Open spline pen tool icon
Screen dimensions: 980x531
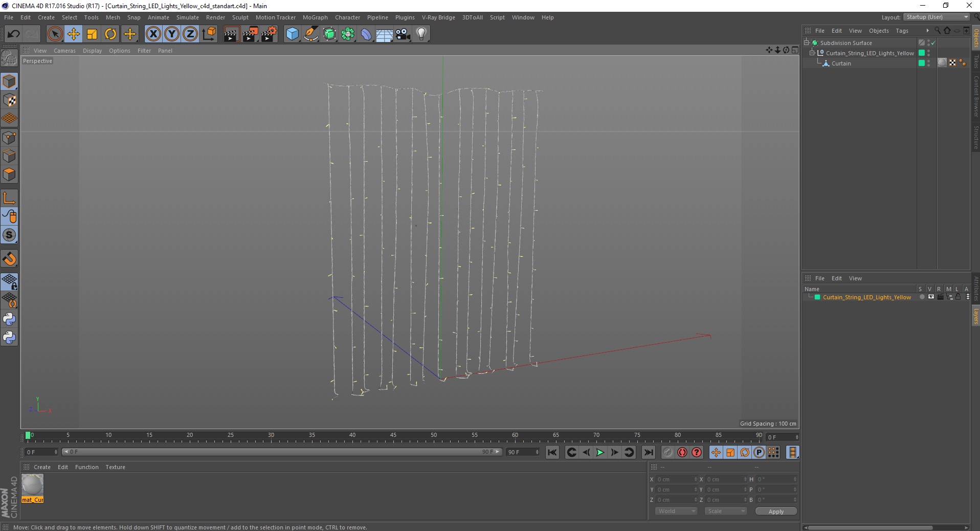point(311,34)
